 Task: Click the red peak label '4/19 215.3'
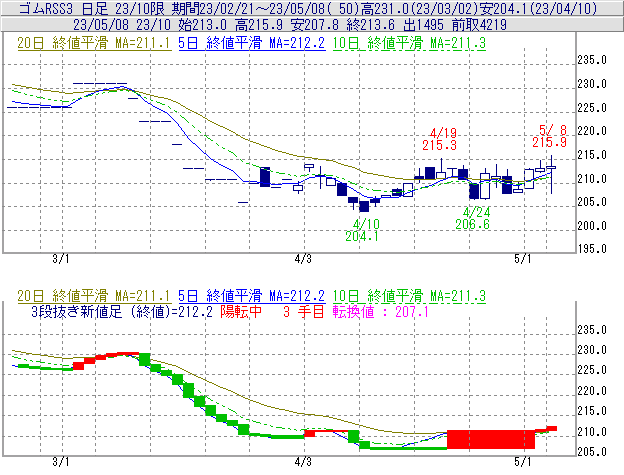(440, 139)
